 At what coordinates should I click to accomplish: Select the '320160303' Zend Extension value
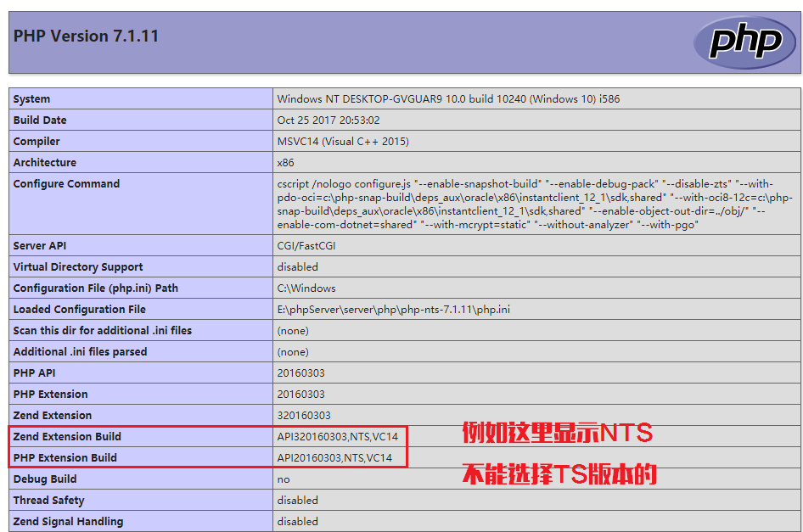(x=304, y=415)
